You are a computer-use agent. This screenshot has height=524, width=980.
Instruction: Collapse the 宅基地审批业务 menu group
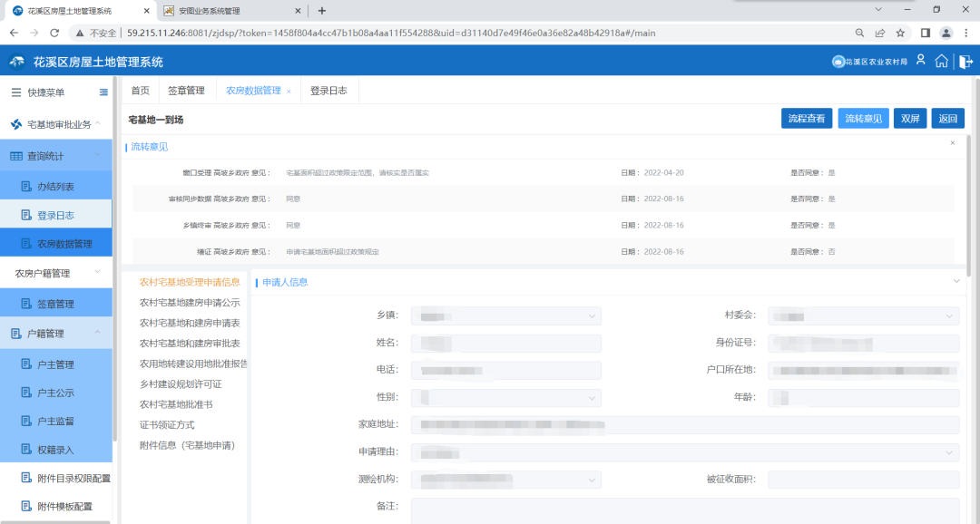98,124
